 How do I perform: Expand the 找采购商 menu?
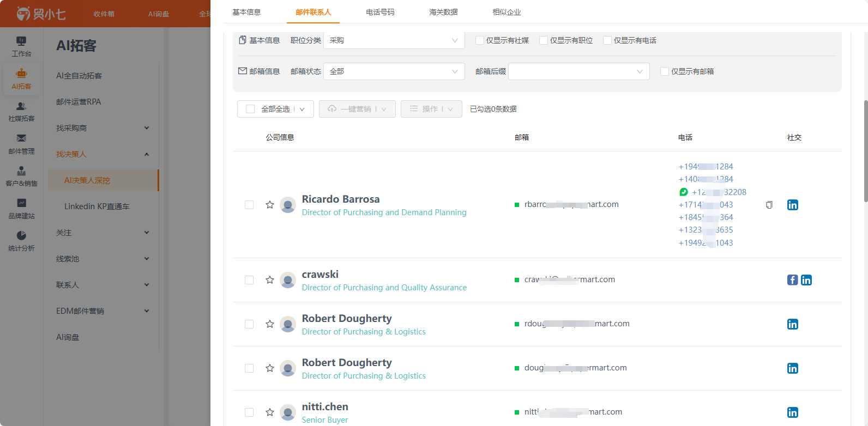pos(103,128)
